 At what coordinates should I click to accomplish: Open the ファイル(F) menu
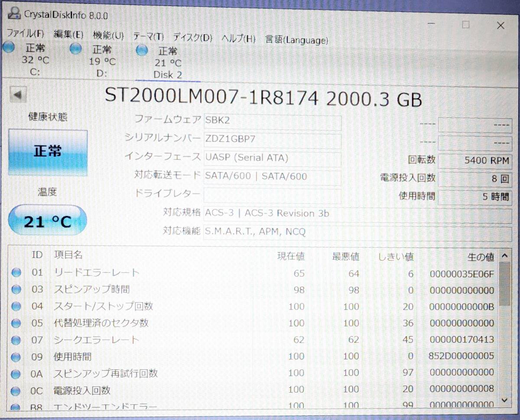26,34
